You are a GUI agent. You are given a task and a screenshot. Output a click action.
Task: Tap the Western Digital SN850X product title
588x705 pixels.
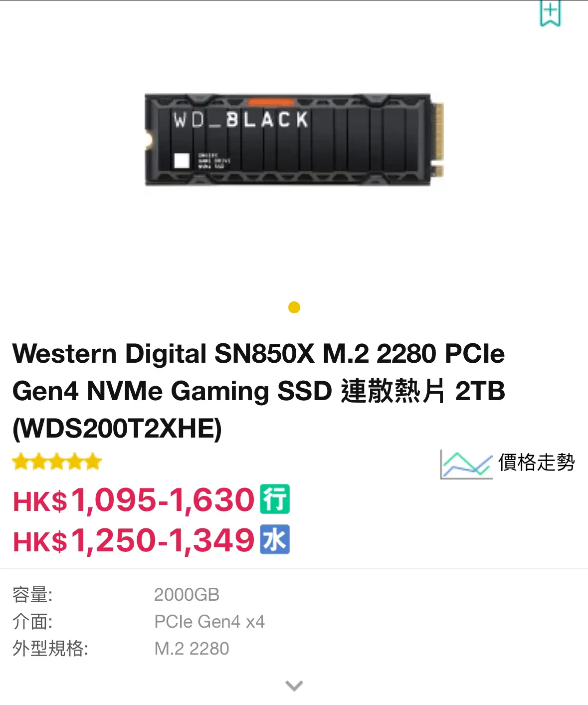259,391
